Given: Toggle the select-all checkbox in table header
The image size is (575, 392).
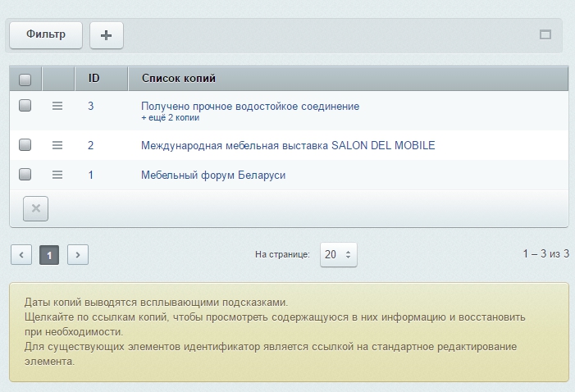Looking at the screenshot, I should click(25, 80).
